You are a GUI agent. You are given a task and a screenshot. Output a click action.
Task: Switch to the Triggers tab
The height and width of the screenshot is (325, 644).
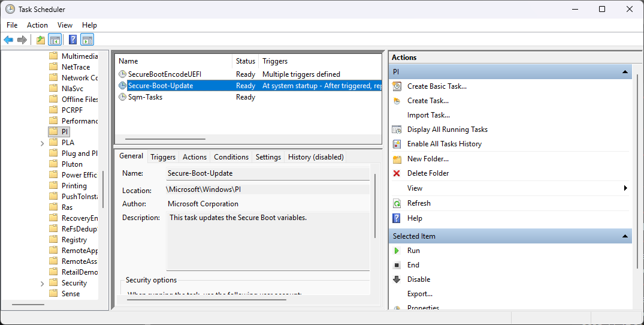coord(163,157)
